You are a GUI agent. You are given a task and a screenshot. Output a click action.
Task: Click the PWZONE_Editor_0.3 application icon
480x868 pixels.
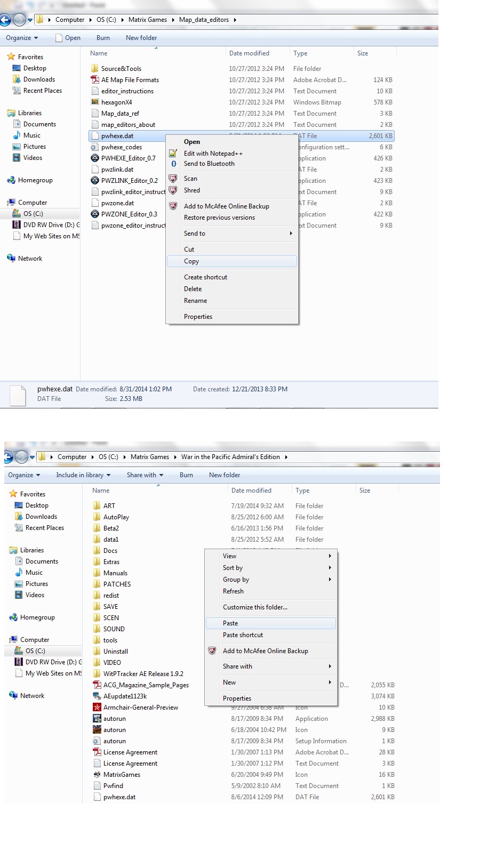click(95, 214)
